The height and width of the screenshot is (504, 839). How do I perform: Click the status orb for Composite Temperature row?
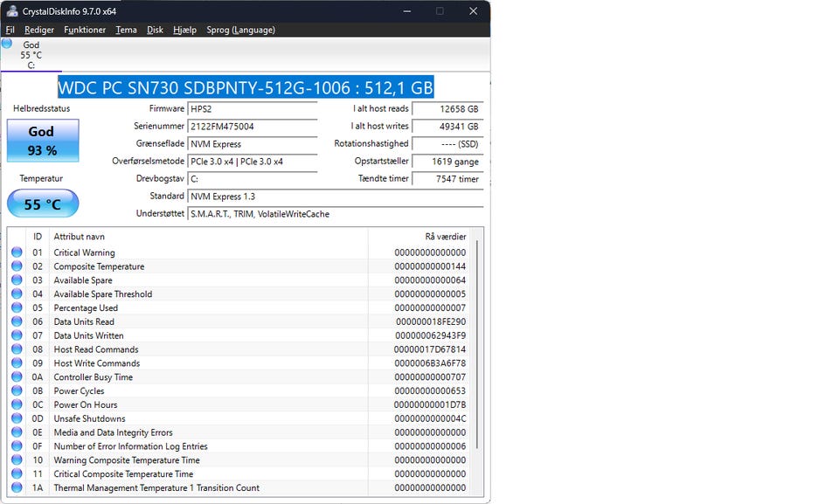point(17,266)
